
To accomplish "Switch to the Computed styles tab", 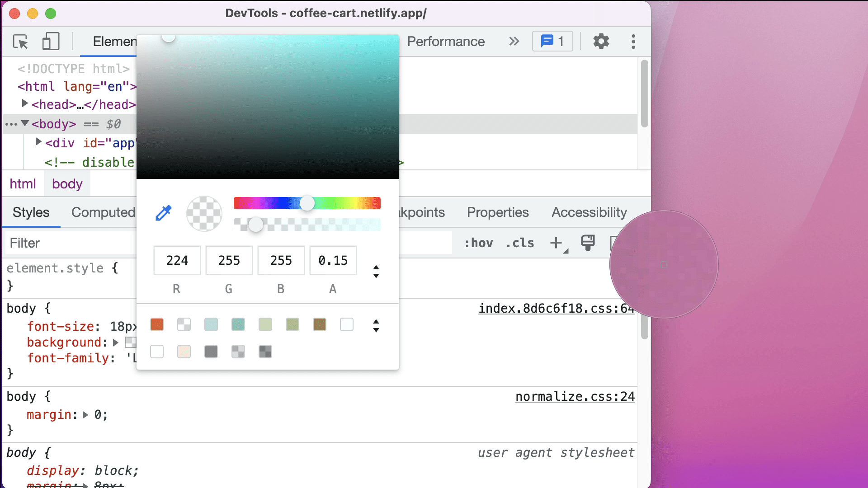I will [x=103, y=212].
